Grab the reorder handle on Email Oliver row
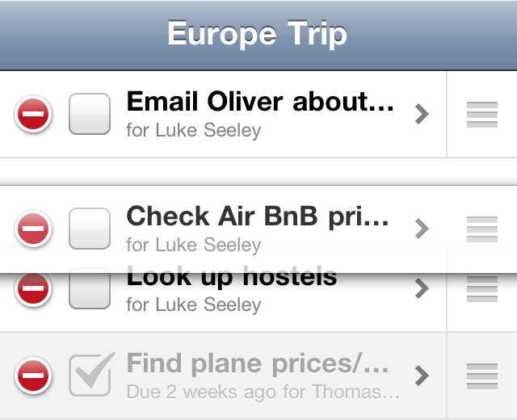Screen dimensions: 517x420 [x=482, y=115]
